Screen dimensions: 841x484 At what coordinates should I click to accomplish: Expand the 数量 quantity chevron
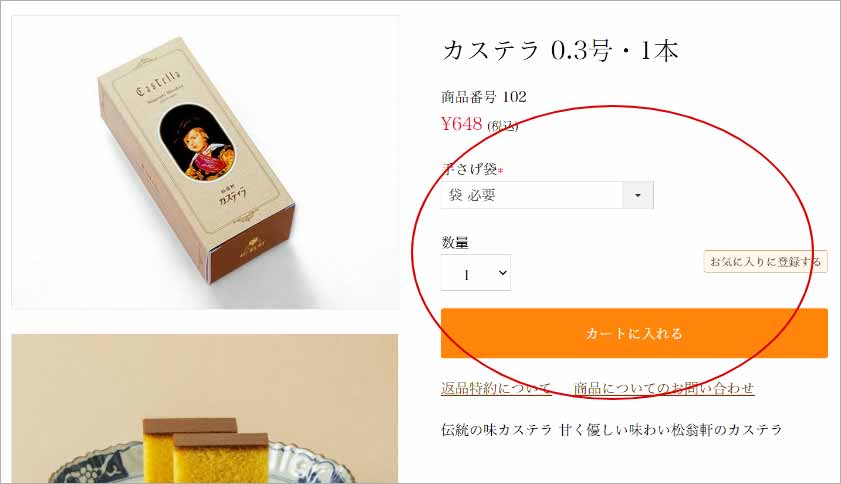pos(503,273)
